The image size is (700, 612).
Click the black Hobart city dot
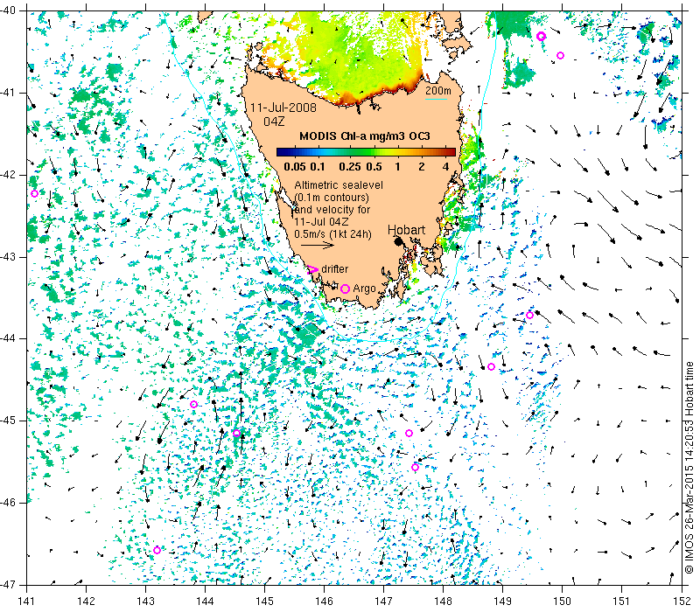coord(399,241)
